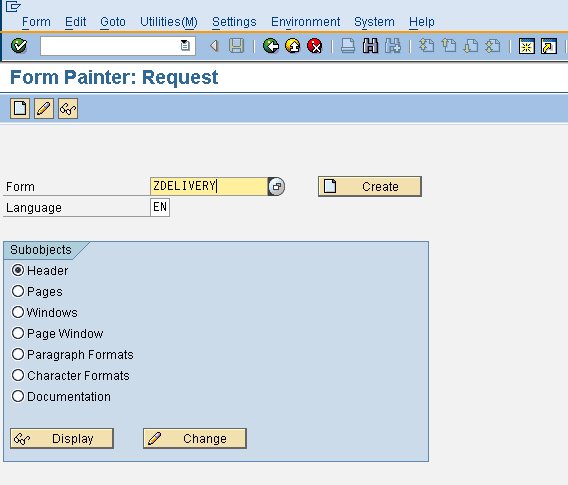Open the Goto menu
This screenshot has width=568, height=485.
coord(113,22)
